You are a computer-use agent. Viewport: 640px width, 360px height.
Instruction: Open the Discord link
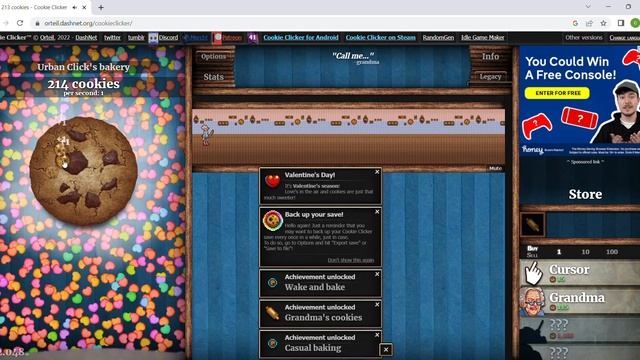(x=169, y=38)
